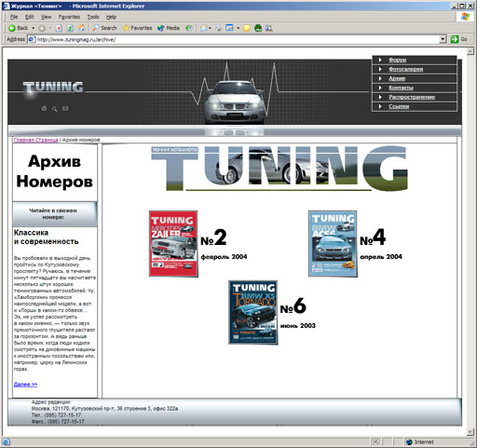Expand the address bar dropdown arrow
The image size is (477, 448).
pyautogui.click(x=443, y=39)
